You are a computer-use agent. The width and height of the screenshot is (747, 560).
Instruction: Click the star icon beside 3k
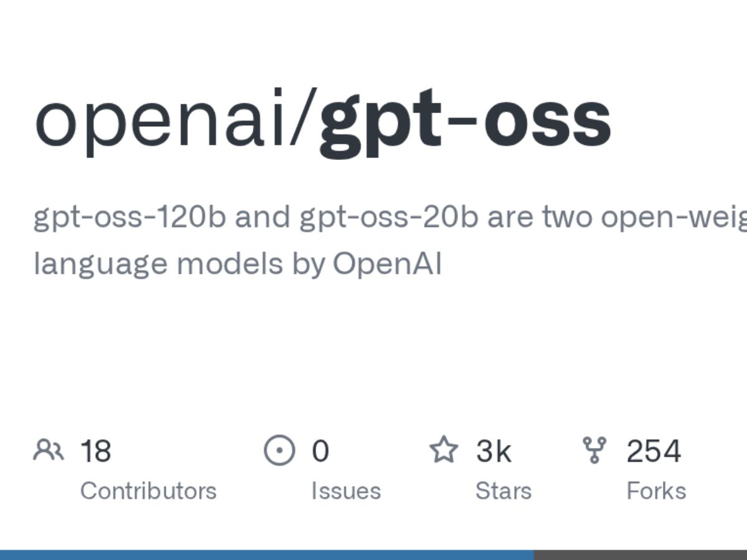pos(444,450)
